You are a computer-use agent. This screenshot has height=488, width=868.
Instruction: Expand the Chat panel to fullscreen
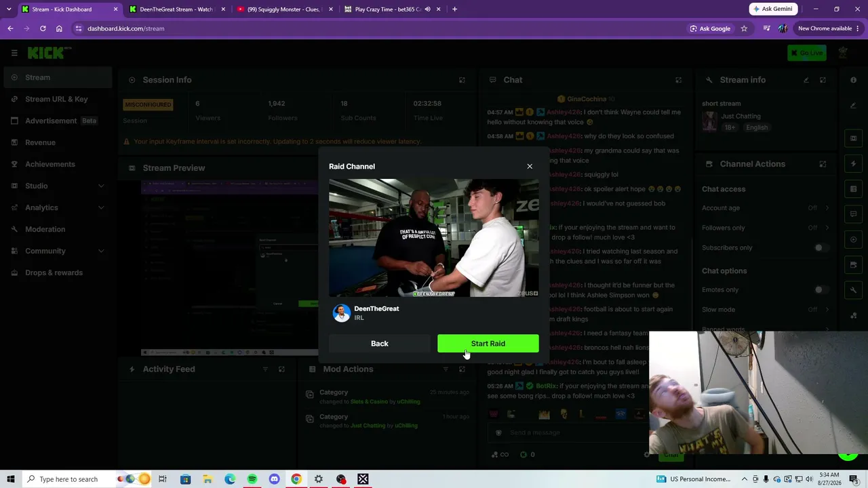pos(678,80)
